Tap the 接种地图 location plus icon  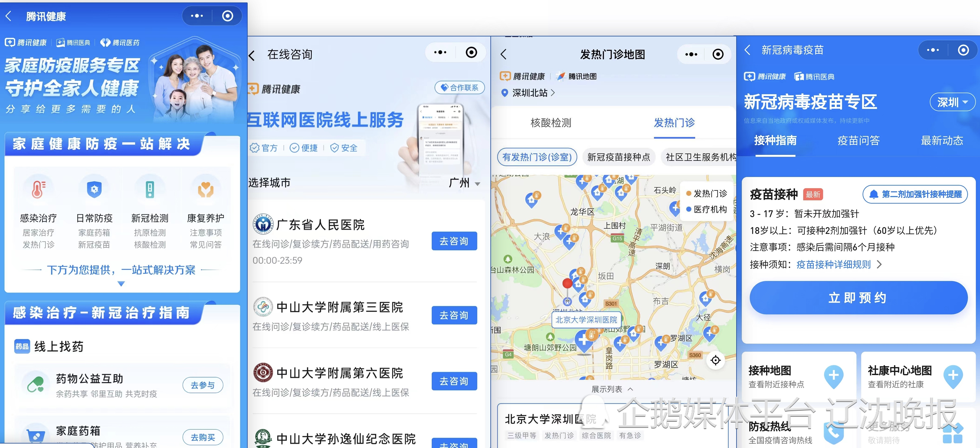tap(833, 377)
